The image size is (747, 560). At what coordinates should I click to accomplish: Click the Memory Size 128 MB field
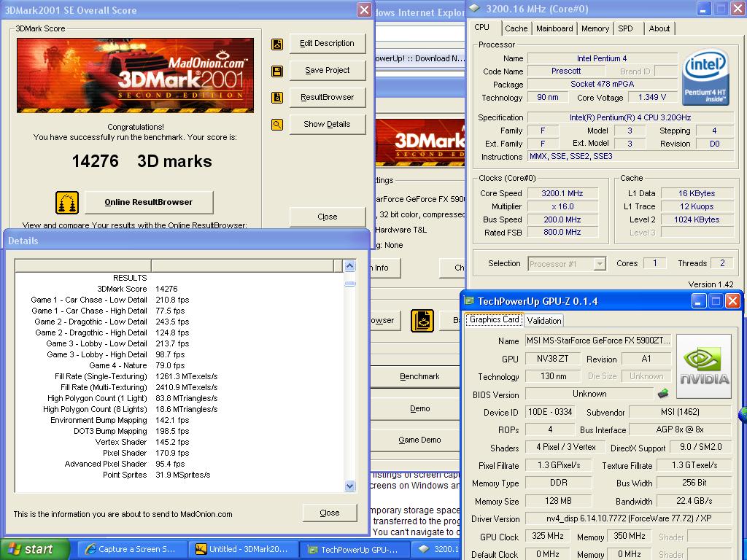pos(558,501)
